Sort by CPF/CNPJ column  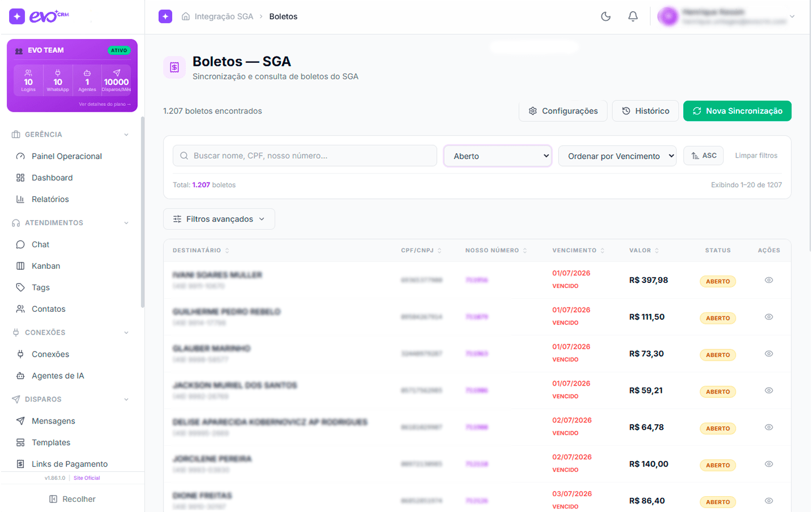coord(421,250)
